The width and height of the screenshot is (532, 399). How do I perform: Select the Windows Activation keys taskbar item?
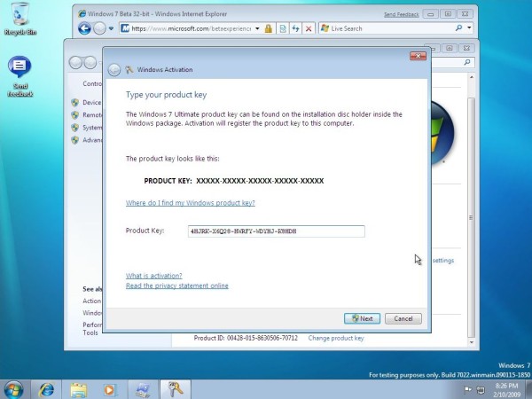tap(176, 389)
